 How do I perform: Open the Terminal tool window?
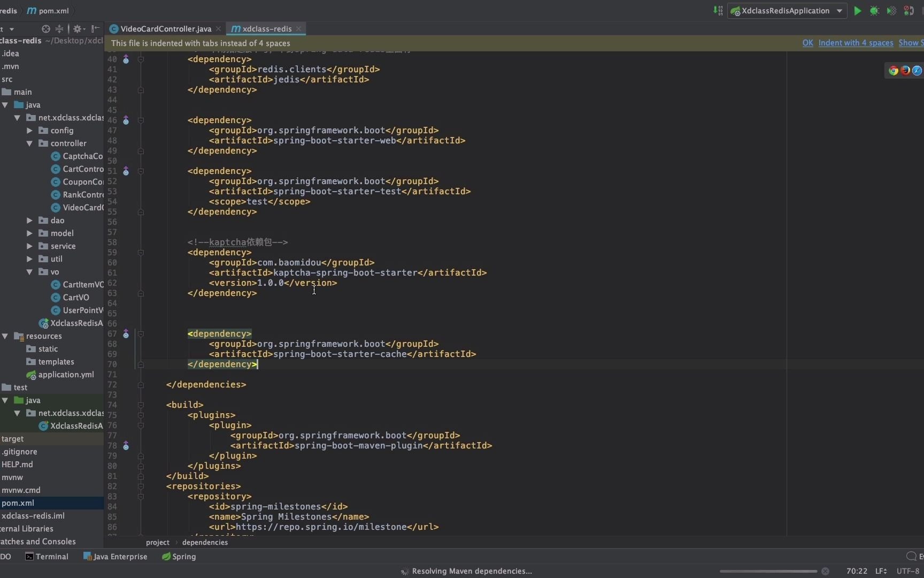click(x=47, y=557)
